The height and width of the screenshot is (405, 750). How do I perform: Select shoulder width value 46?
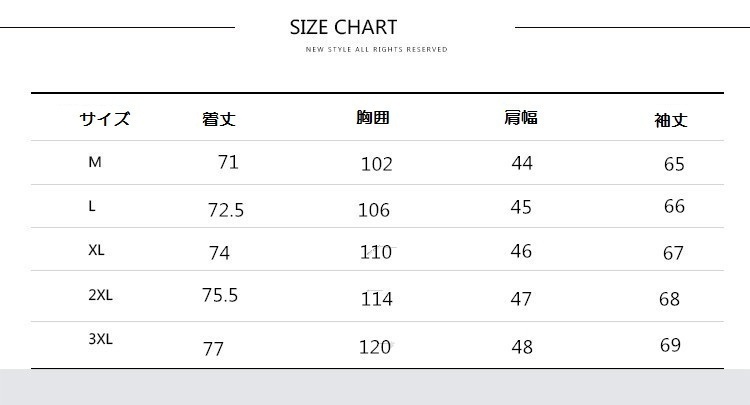tap(521, 251)
